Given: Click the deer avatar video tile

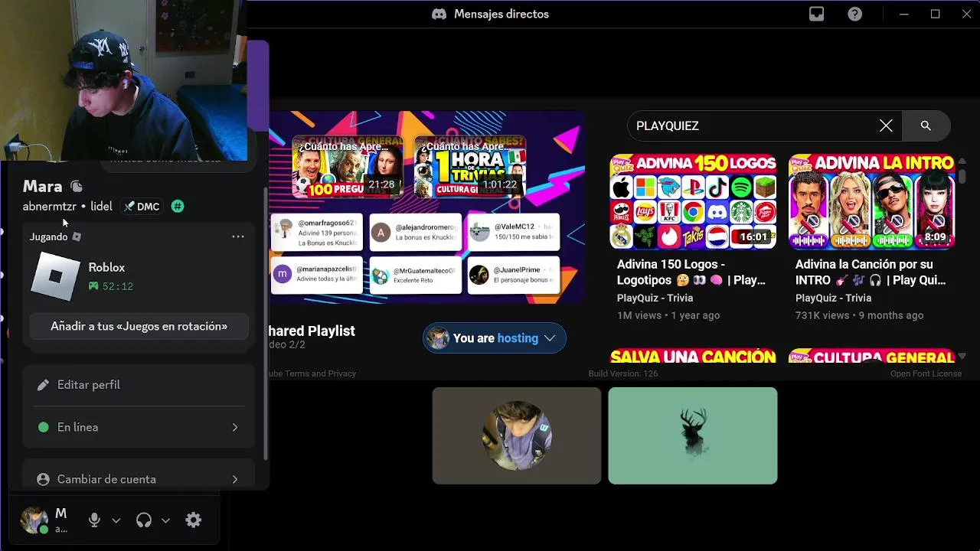Looking at the screenshot, I should point(693,435).
